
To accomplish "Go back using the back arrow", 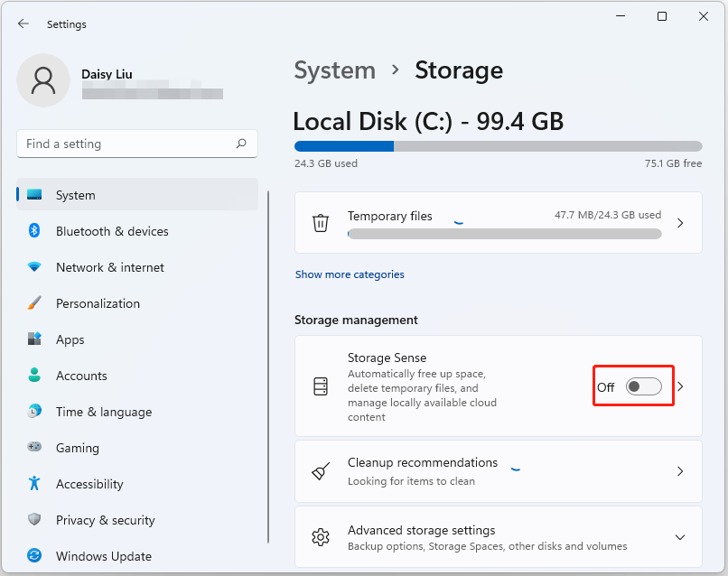I will pyautogui.click(x=23, y=24).
